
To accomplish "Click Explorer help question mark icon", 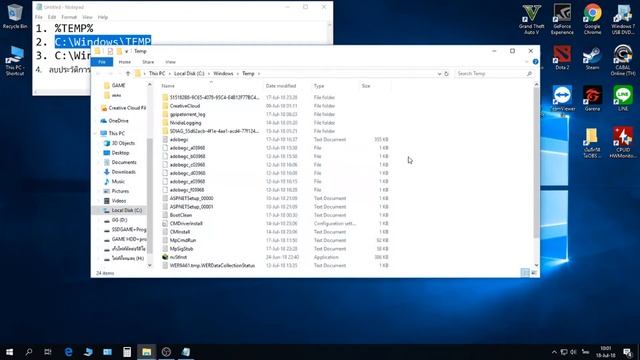I will [x=535, y=62].
